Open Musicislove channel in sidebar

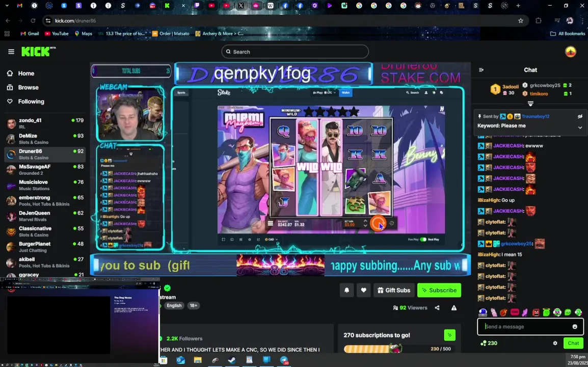(x=45, y=185)
